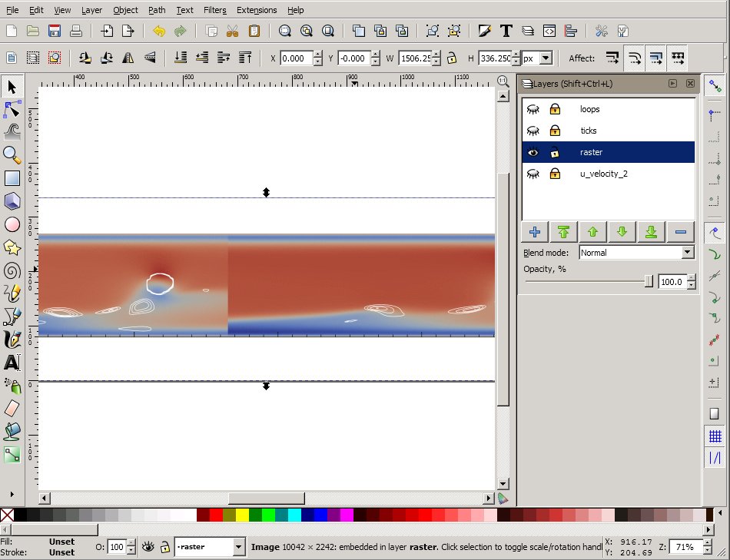The image size is (730, 560).
Task: Pick the Node editing tool
Action: (x=12, y=109)
